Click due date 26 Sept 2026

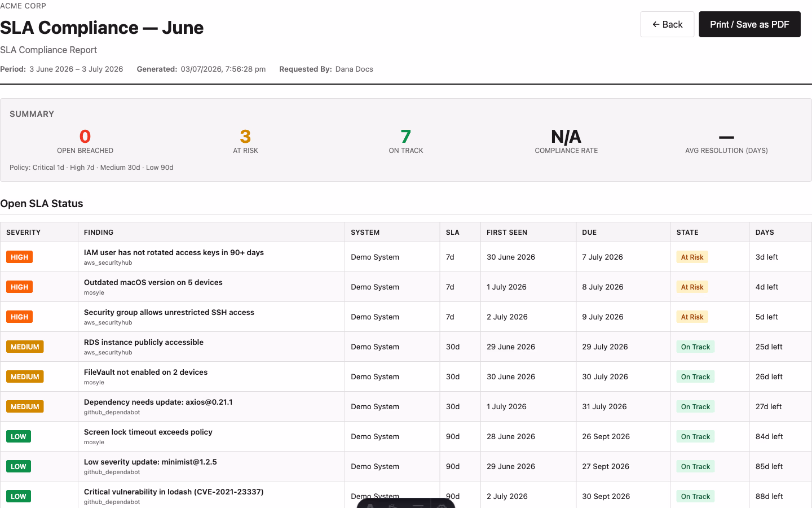point(606,436)
